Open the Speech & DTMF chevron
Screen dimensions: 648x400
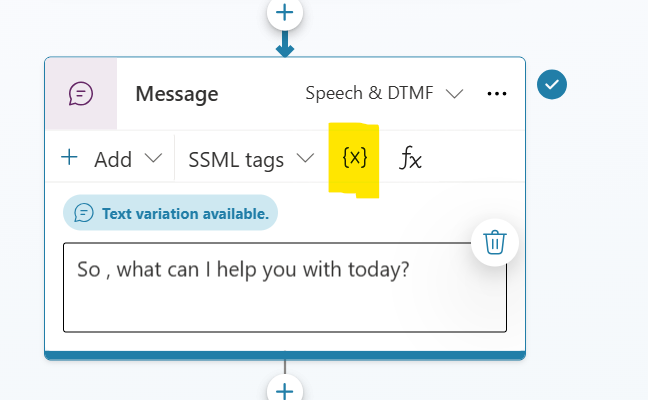[x=455, y=93]
